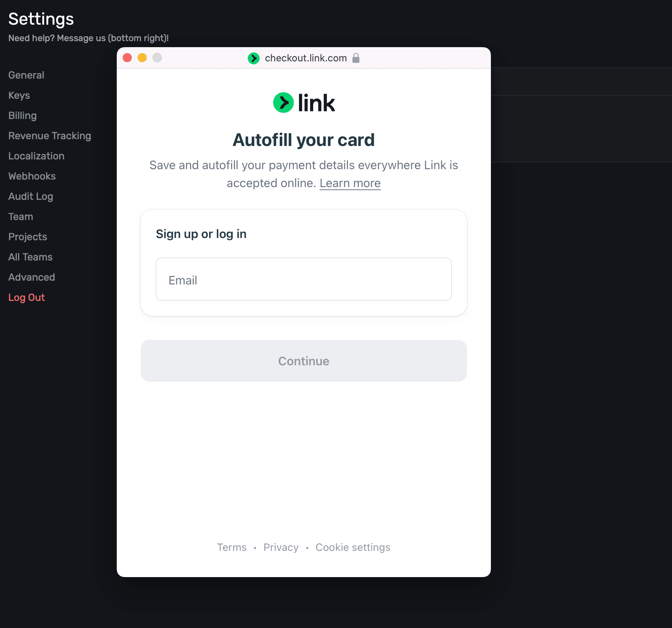This screenshot has height=628, width=672.
Task: Open Cookie settings in the footer
Action: click(353, 547)
